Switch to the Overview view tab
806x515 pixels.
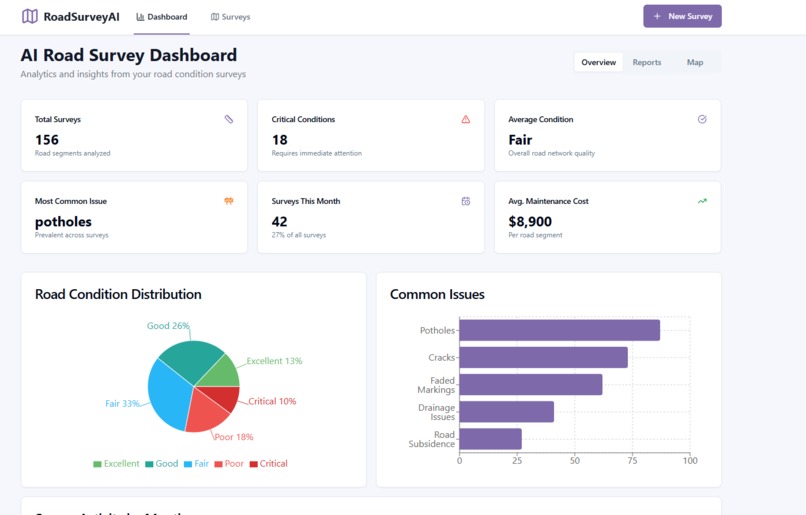click(598, 62)
